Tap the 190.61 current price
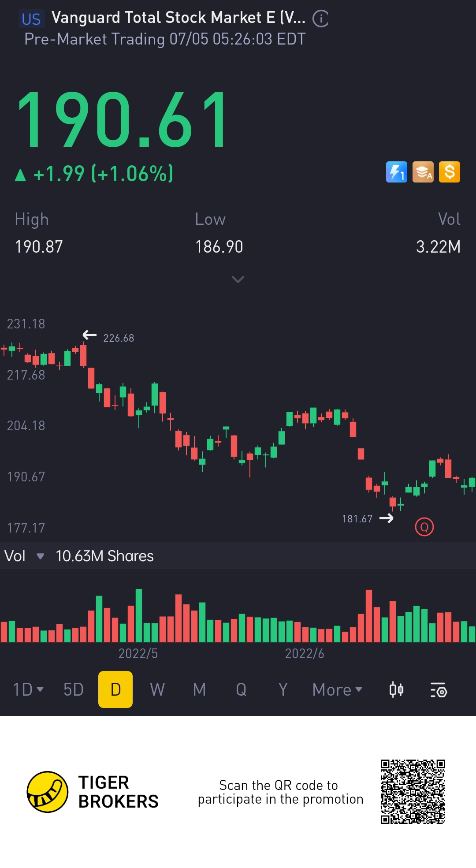 [123, 119]
